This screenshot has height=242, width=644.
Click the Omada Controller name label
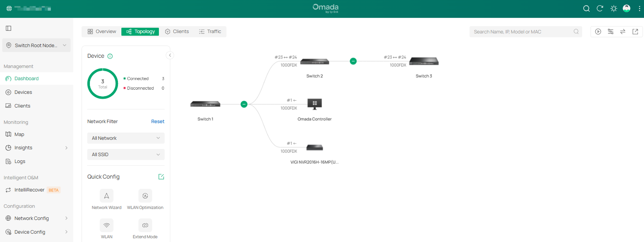click(x=315, y=119)
